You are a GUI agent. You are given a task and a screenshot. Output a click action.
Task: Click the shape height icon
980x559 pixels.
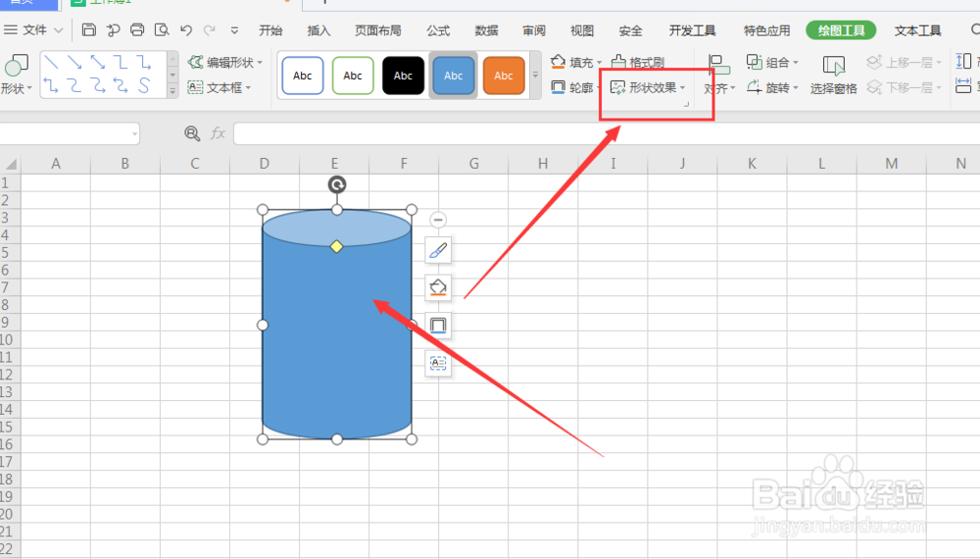point(963,61)
